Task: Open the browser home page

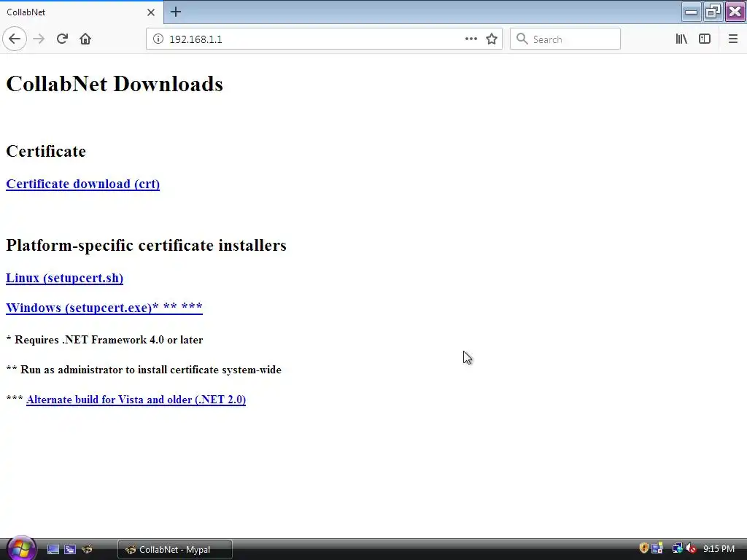Action: [x=85, y=39]
